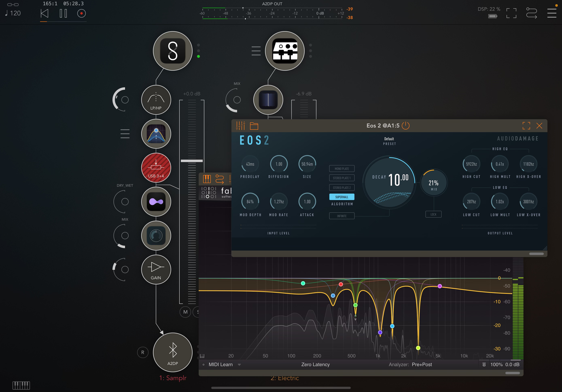Open the MIDI Learn dropdown arrow

pyautogui.click(x=239, y=365)
